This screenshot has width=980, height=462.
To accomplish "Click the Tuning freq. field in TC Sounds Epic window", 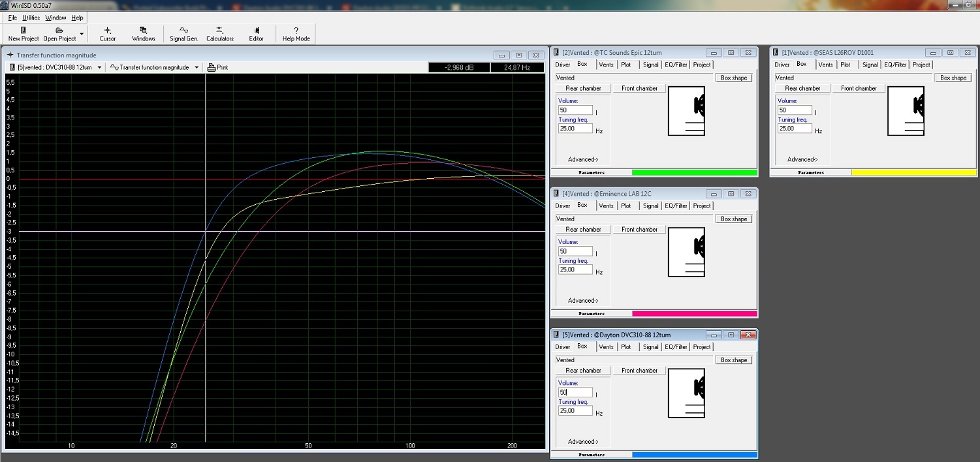I will tap(575, 129).
